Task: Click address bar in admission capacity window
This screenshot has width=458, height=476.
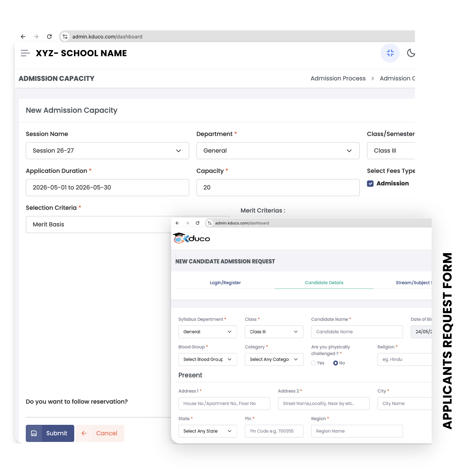Action: 237,36
